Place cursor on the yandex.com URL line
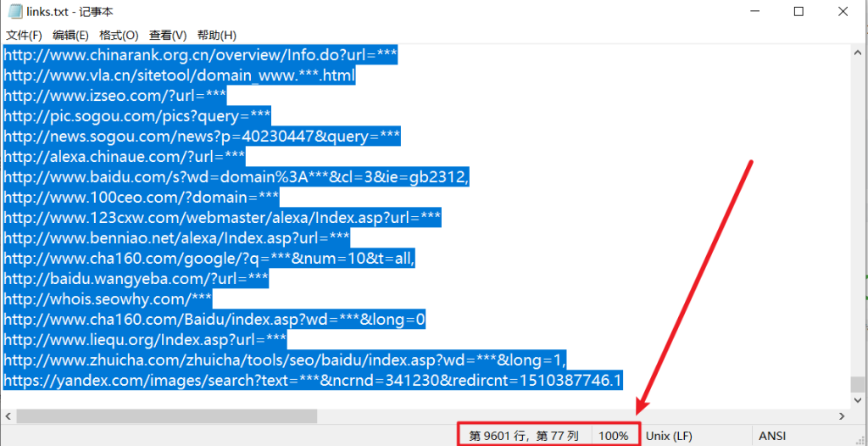Screen dimensions: 868x446 [x=312, y=380]
